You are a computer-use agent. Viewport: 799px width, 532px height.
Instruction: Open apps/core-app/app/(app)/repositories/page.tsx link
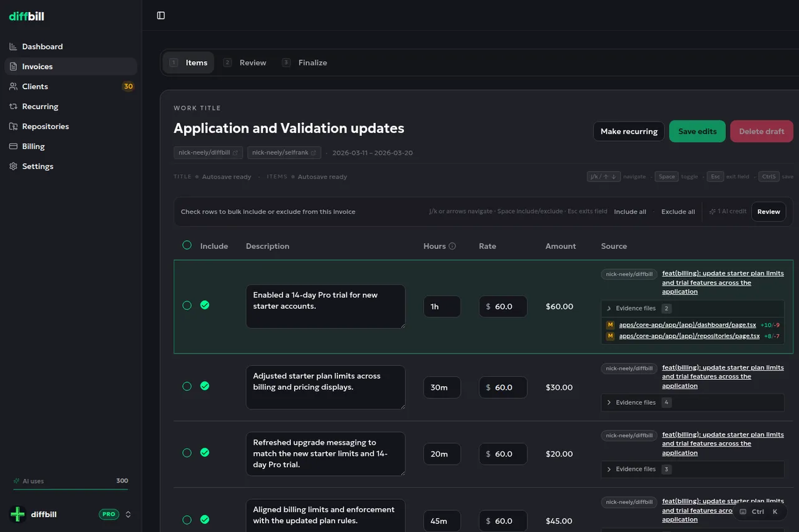(689, 336)
